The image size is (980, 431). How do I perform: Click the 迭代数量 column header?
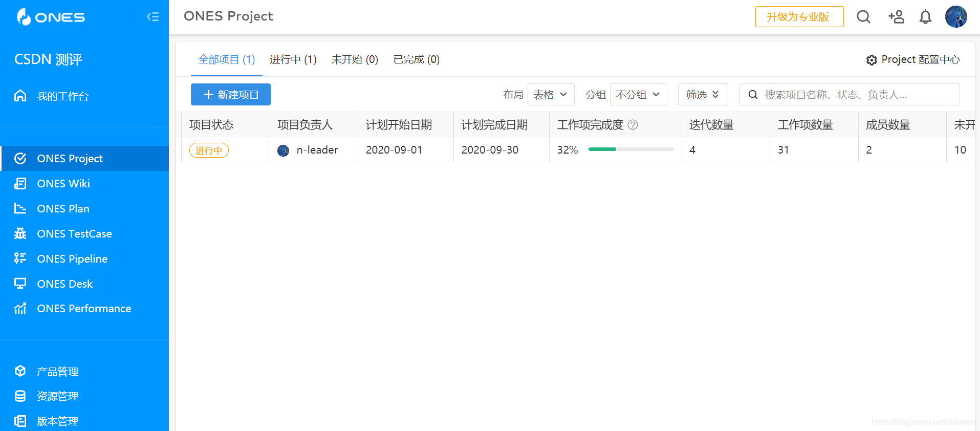point(726,125)
